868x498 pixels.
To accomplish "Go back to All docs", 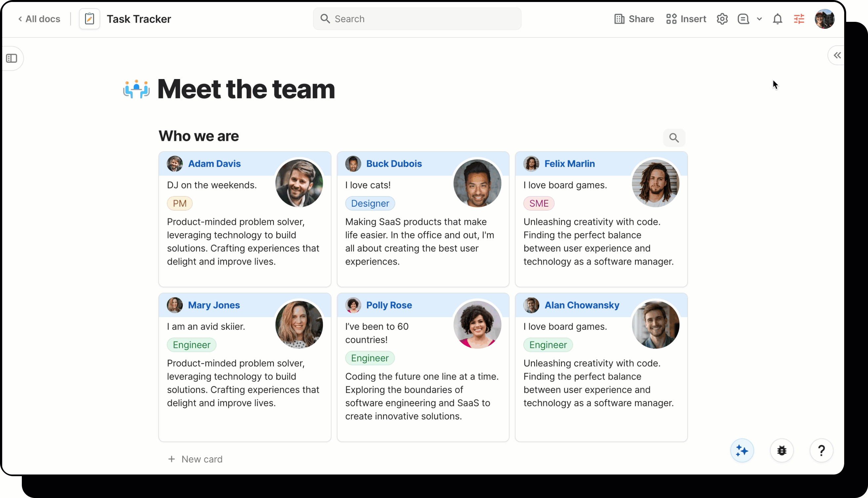I will pos(39,19).
